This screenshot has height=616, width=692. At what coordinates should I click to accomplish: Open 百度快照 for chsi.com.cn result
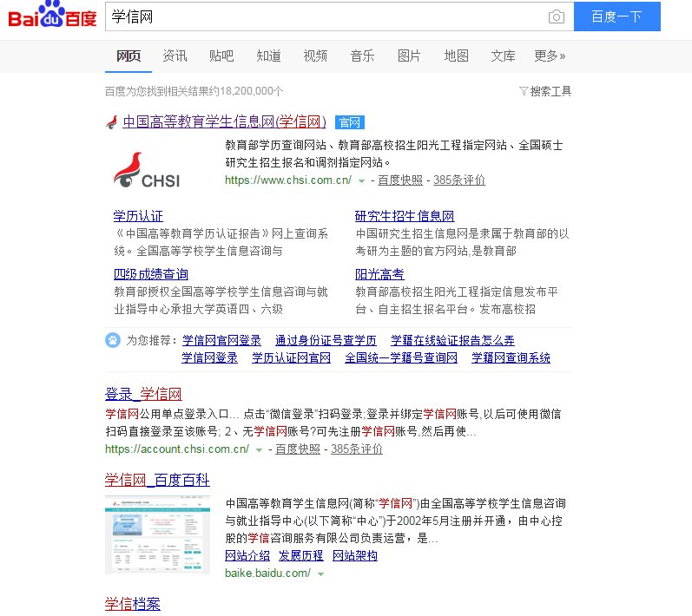400,180
